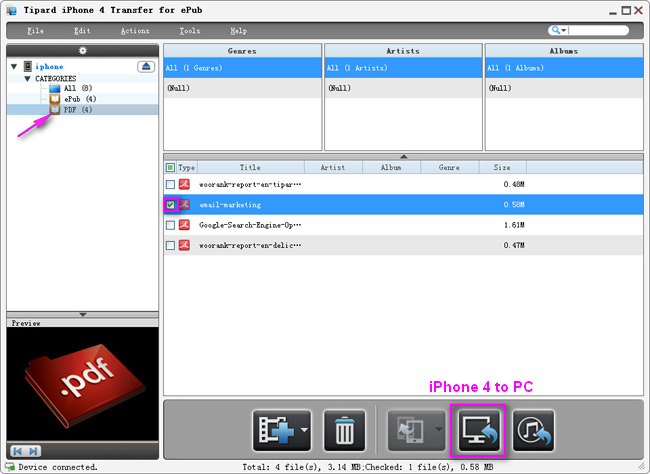Click the iPhone to PC export button
Screen dimensions: 650x474
[x=478, y=430]
